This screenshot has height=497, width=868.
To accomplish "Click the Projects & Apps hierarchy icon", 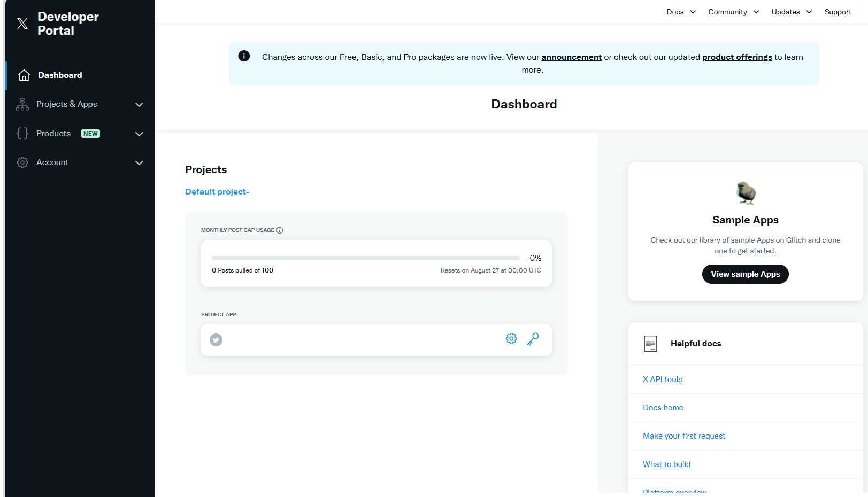I will (22, 104).
